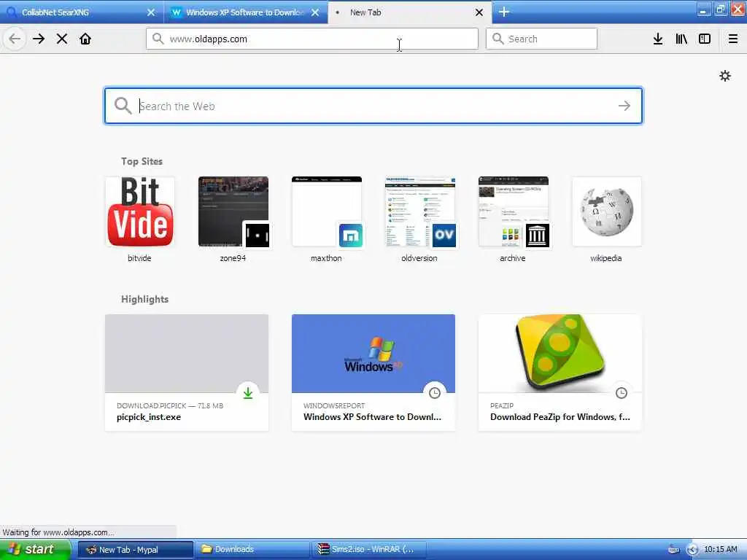Viewport: 747px width, 560px height.
Task: Click history clock icon on PeaZip card
Action: pyautogui.click(x=622, y=393)
